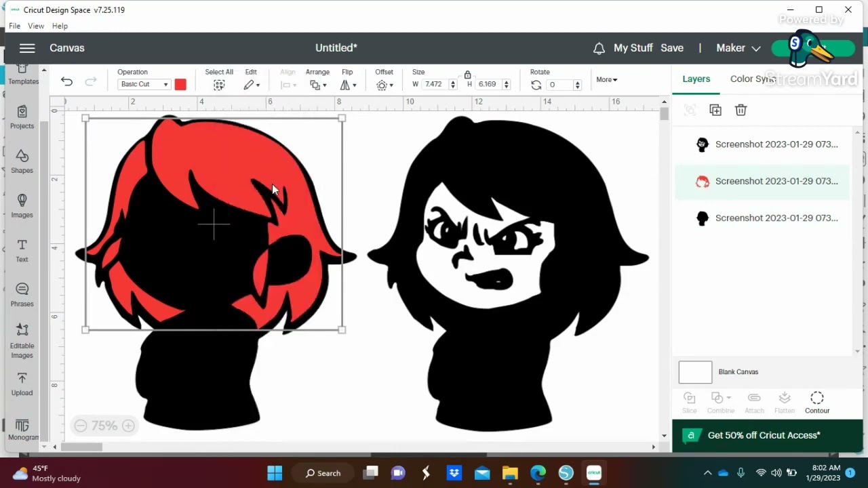Open the View menu

coord(36,26)
